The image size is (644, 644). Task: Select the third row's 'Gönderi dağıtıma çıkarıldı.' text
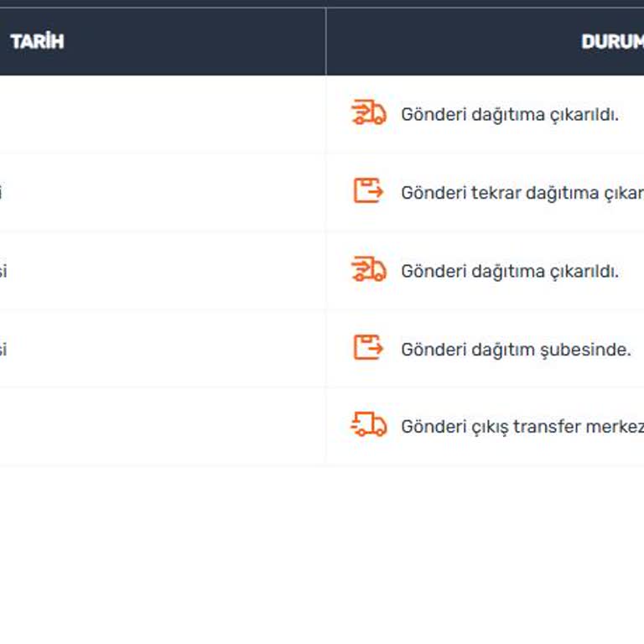click(x=510, y=272)
